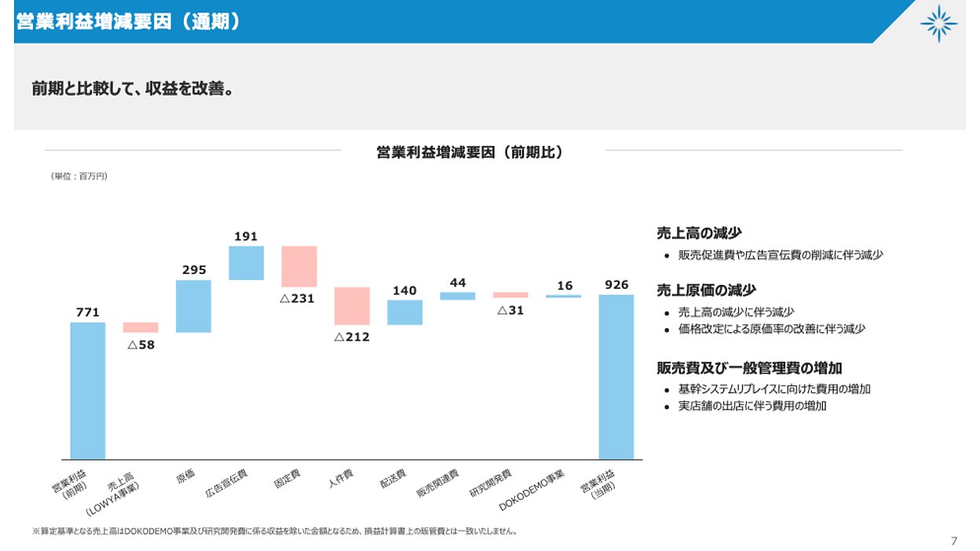Click the 44 sales-related expense bar

coord(458,296)
